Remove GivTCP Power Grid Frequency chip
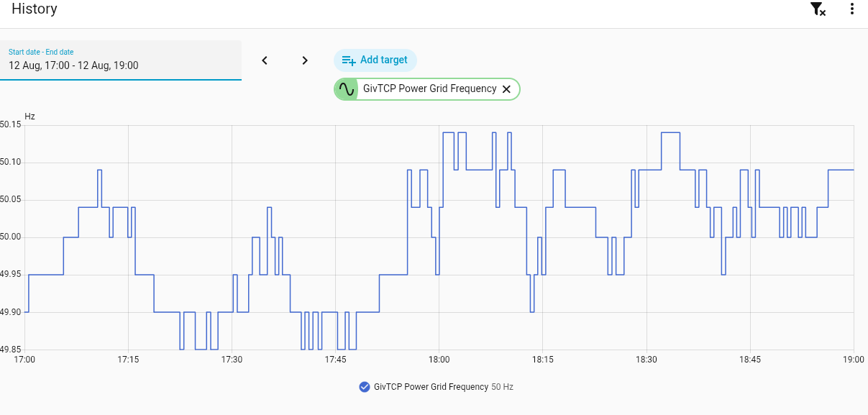This screenshot has width=868, height=415. [506, 89]
